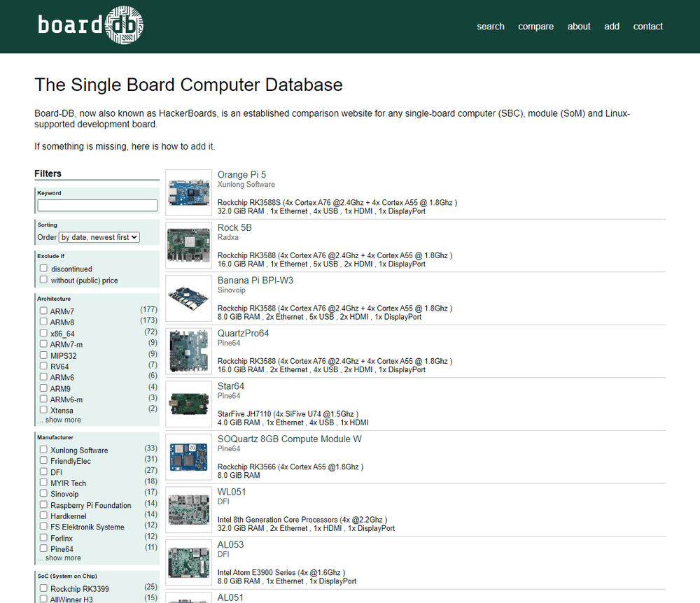
Task: Open the Star64 board thumbnail
Action: [188, 404]
